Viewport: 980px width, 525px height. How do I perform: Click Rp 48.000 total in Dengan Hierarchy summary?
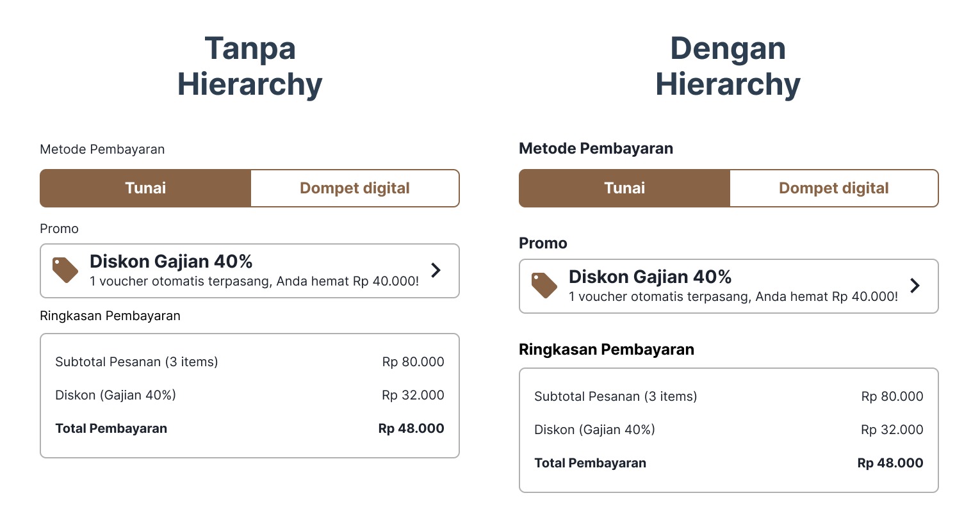(x=890, y=463)
